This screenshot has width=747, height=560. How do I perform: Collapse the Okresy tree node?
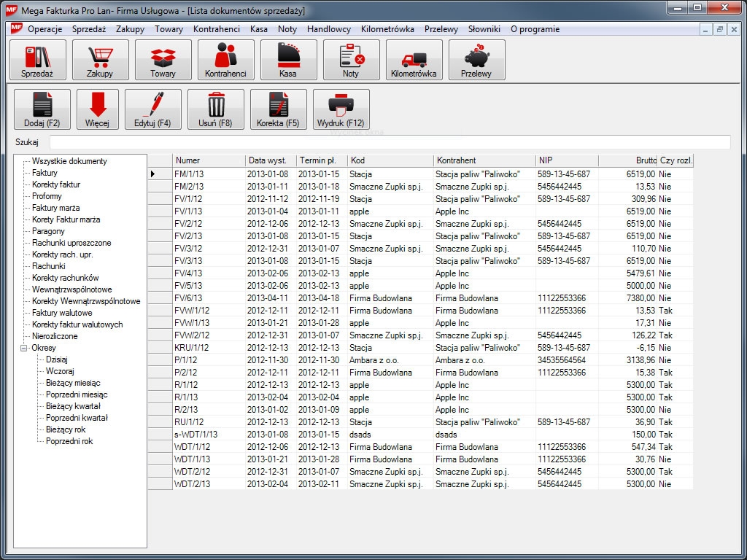tap(24, 348)
